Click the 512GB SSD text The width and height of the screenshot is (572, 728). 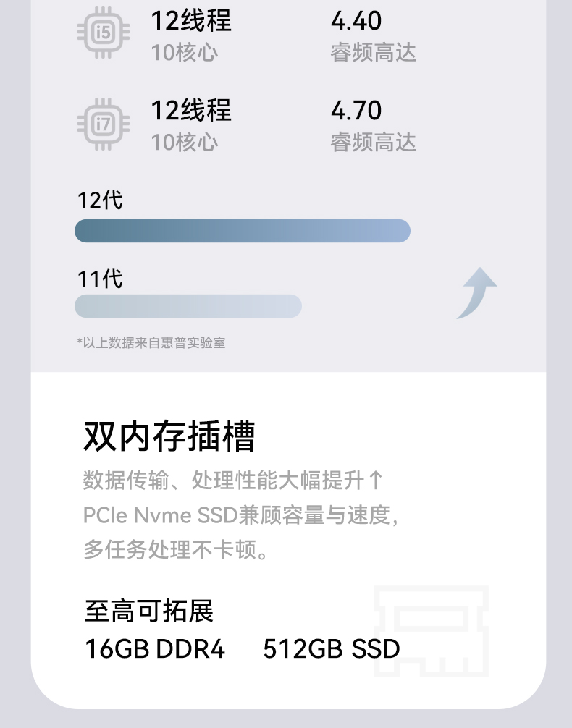332,649
